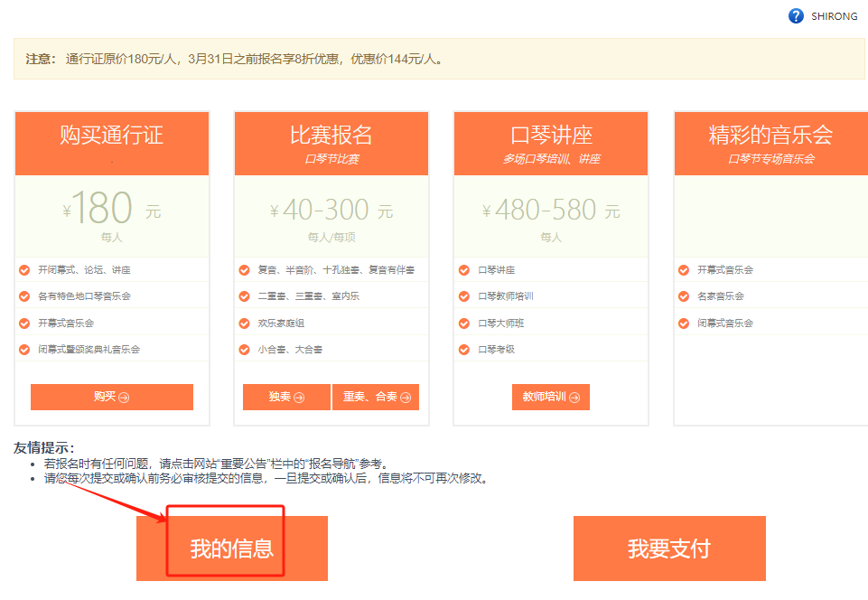Select the 比赛报名 card header
868x600 pixels.
(x=331, y=136)
